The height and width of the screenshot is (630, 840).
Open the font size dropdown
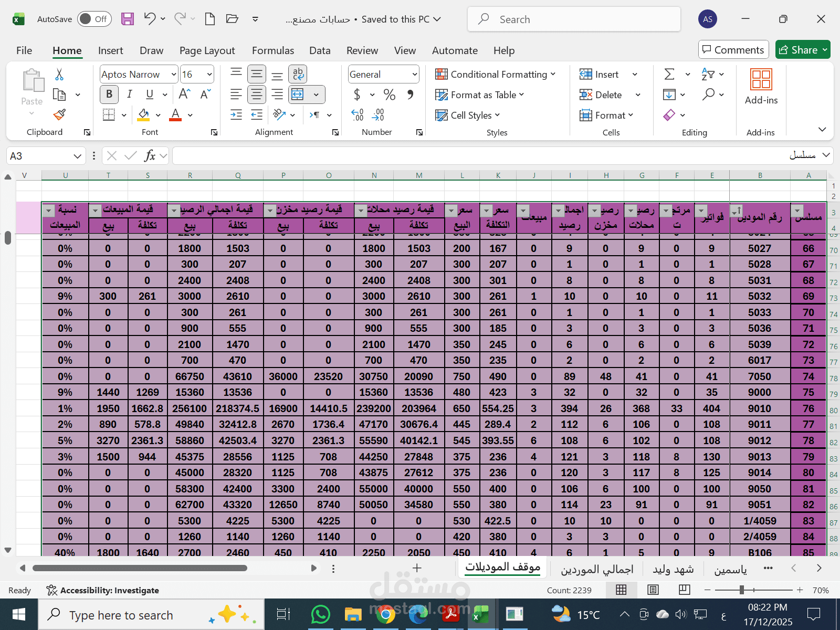209,75
